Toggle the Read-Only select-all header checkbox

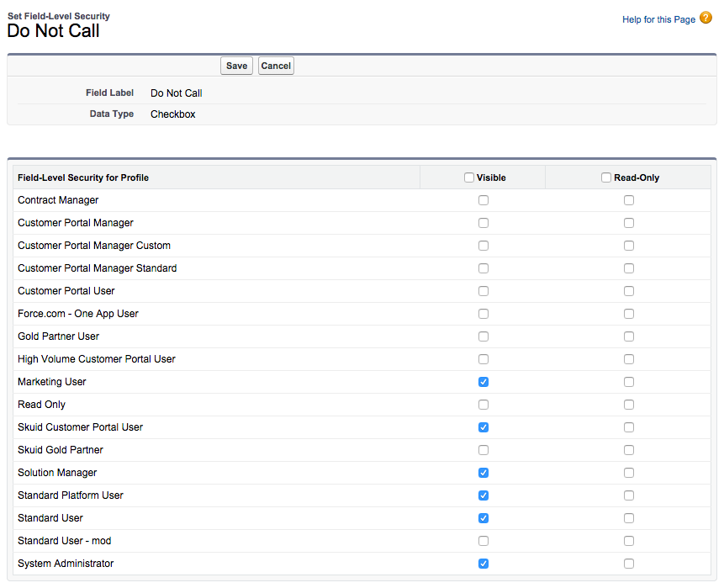606,177
